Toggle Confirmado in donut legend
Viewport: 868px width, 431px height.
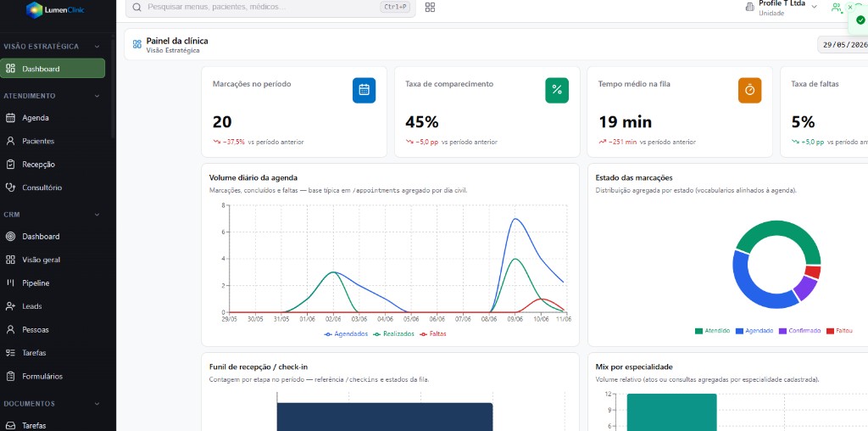tap(800, 331)
